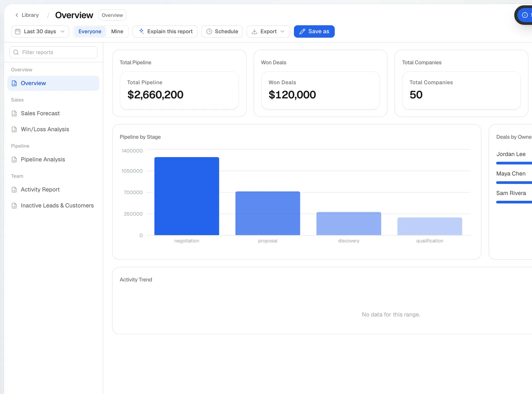Click the discovery axis label

[x=349, y=241]
